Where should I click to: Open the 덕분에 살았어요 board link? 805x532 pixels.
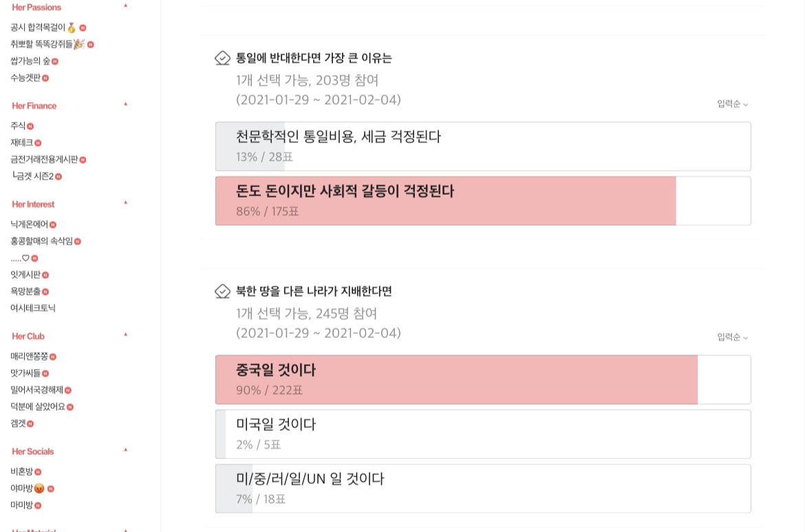[38, 407]
